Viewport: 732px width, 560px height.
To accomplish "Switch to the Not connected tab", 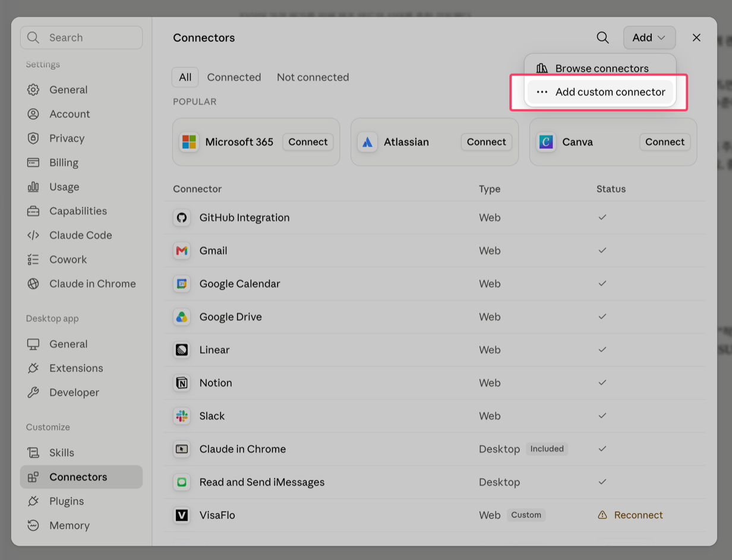I will [313, 77].
